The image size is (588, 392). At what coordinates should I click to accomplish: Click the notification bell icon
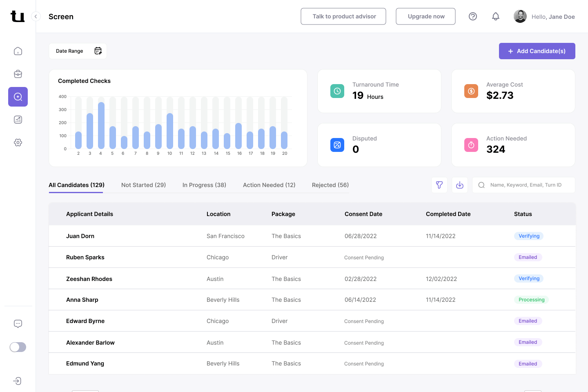pos(495,16)
